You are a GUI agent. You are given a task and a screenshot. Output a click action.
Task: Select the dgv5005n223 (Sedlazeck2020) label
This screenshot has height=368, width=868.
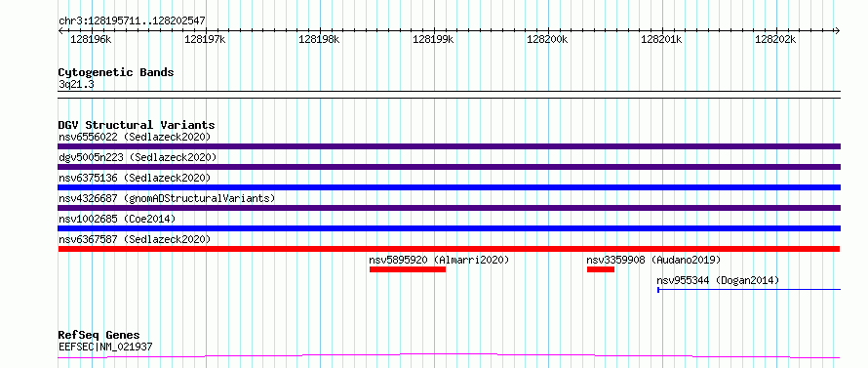pos(138,157)
